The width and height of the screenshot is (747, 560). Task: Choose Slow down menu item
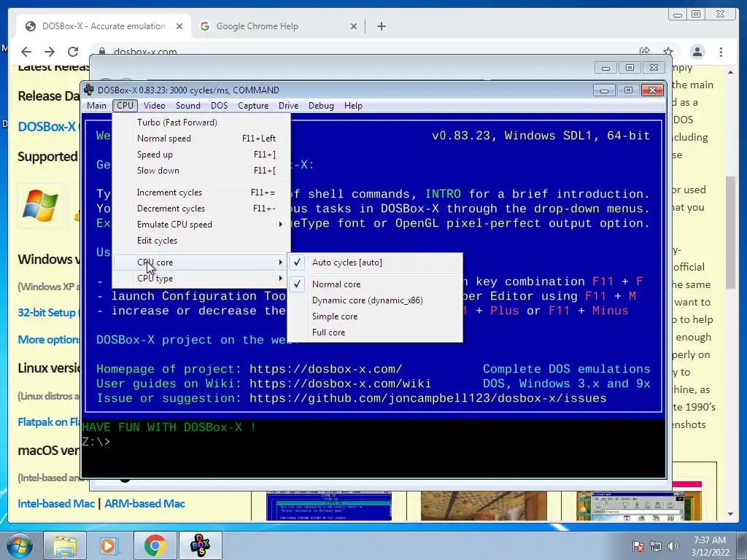[201, 171]
